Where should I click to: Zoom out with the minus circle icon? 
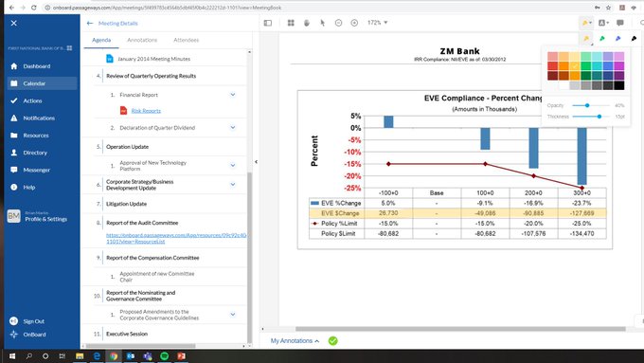338,23
